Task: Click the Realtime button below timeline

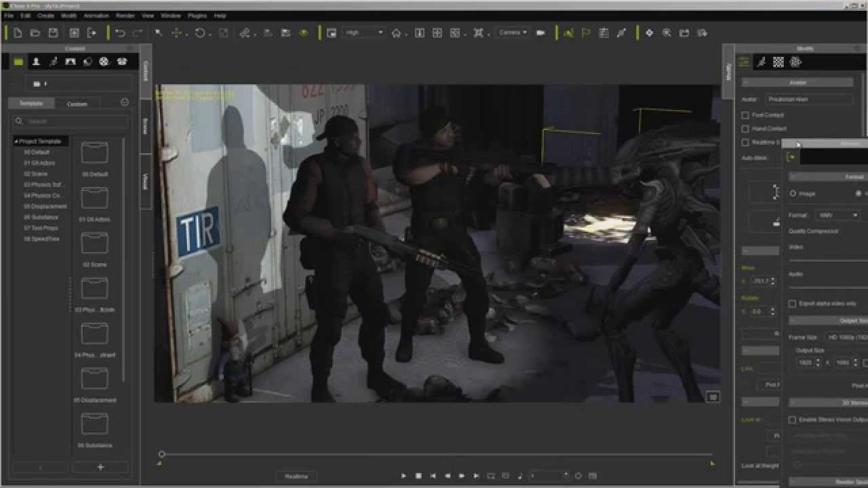Action: coord(296,476)
